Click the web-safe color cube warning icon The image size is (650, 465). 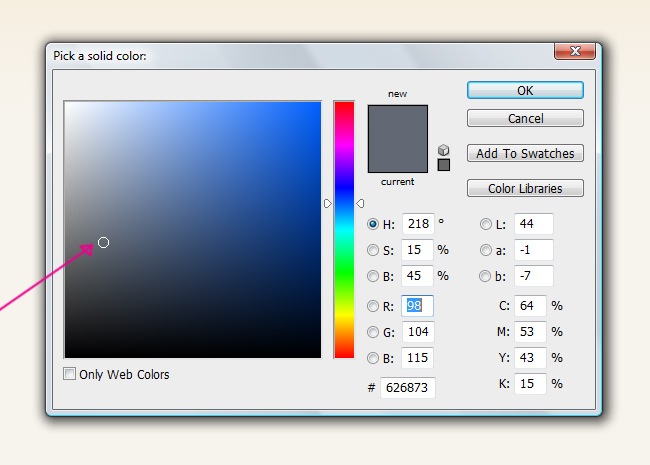(x=444, y=150)
